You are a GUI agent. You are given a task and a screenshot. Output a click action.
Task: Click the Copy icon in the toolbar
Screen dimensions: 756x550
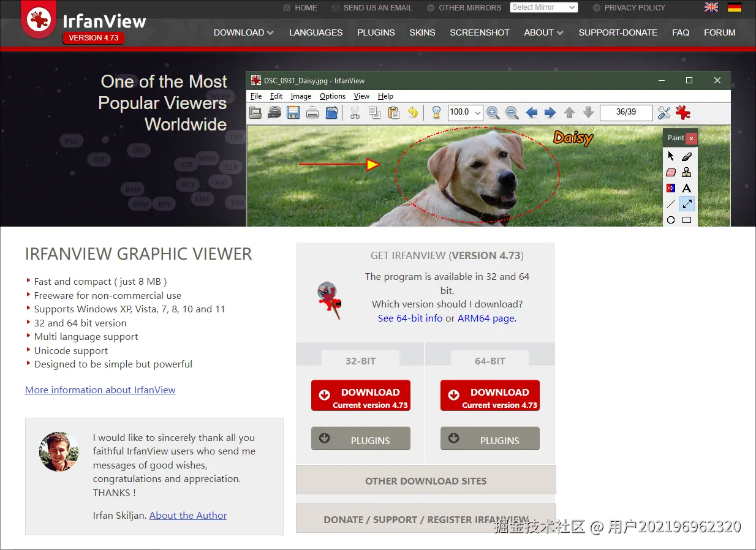[374, 113]
